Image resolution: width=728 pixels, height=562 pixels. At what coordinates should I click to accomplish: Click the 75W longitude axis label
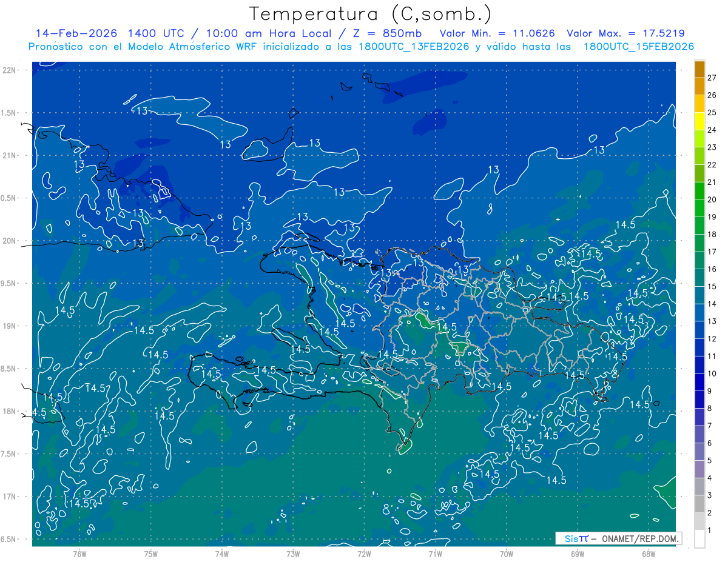151,554
